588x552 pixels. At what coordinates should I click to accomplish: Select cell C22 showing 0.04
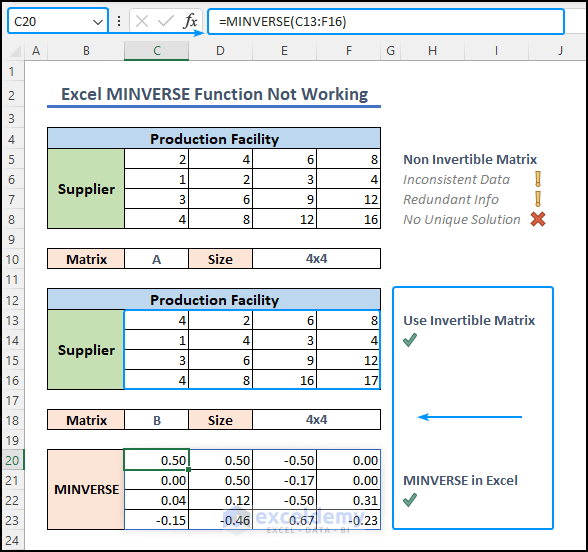157,500
